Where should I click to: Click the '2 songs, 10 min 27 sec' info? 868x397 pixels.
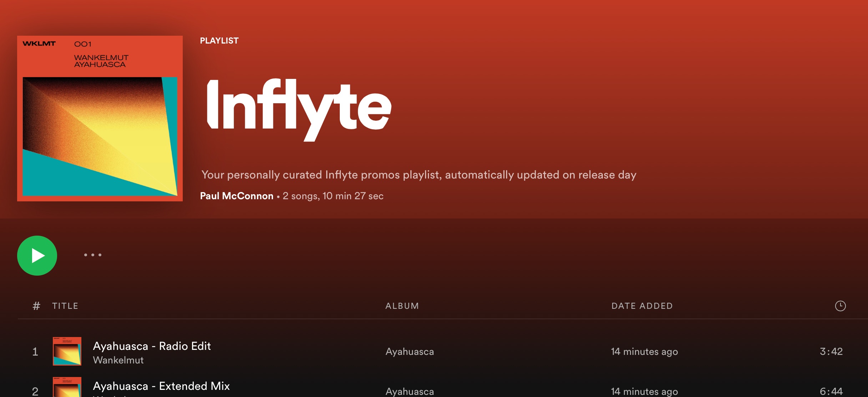point(333,196)
